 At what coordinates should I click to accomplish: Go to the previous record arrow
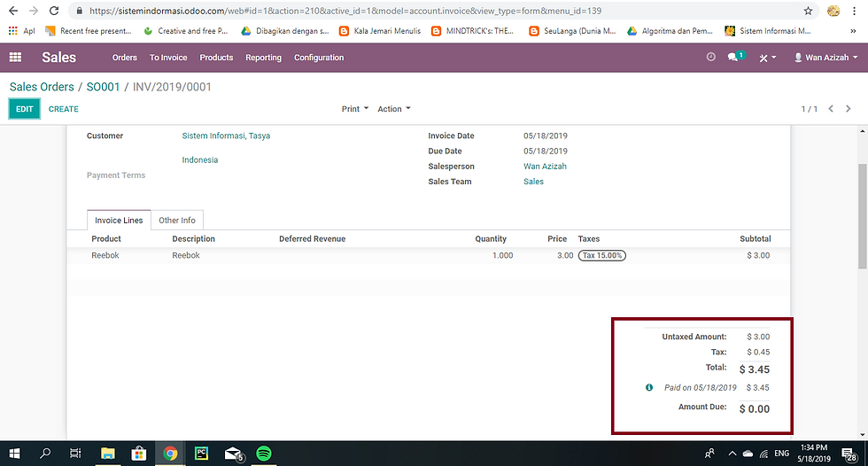(831, 108)
